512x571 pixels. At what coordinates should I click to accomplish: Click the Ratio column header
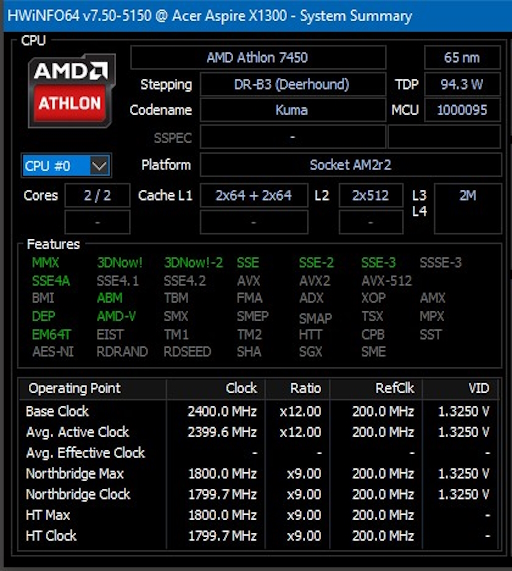(298, 389)
